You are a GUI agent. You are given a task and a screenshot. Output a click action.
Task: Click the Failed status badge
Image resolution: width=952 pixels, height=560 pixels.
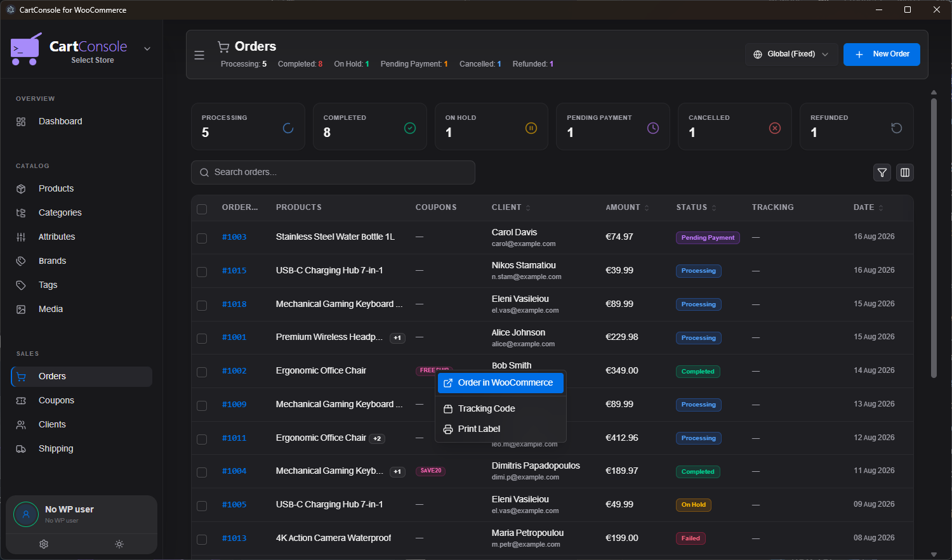click(691, 538)
